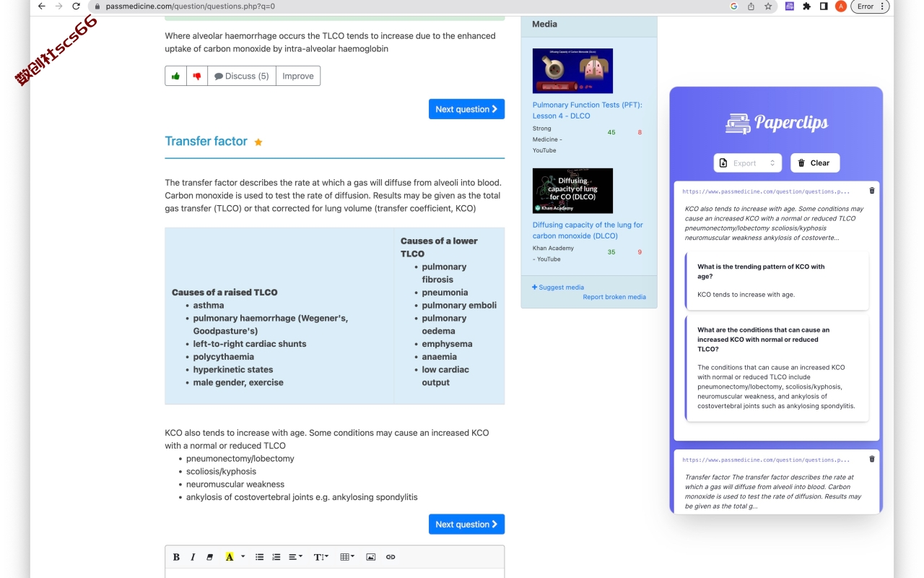924x578 pixels.
Task: Click Next question button below ankylosis list
Action: 466,525
